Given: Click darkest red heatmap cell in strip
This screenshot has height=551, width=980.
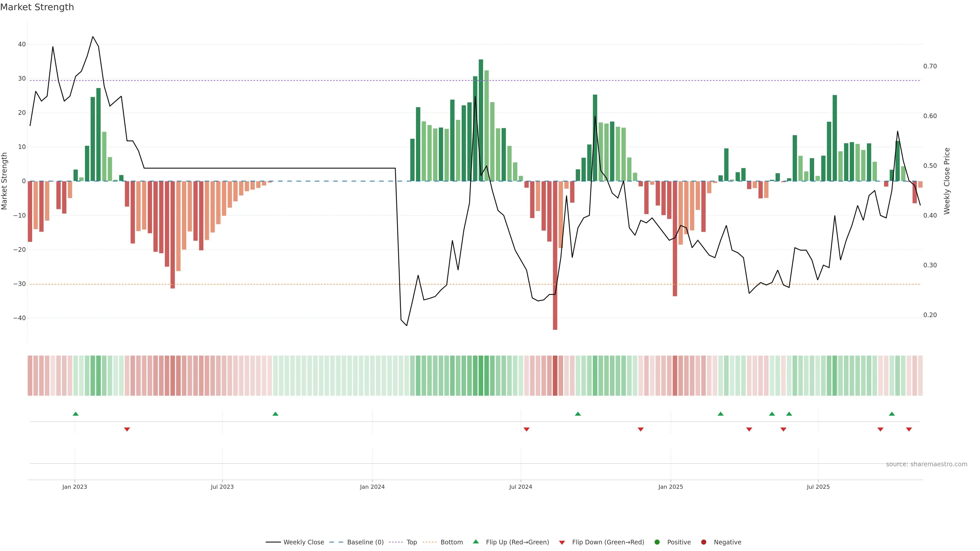Looking at the screenshot, I should [x=555, y=376].
